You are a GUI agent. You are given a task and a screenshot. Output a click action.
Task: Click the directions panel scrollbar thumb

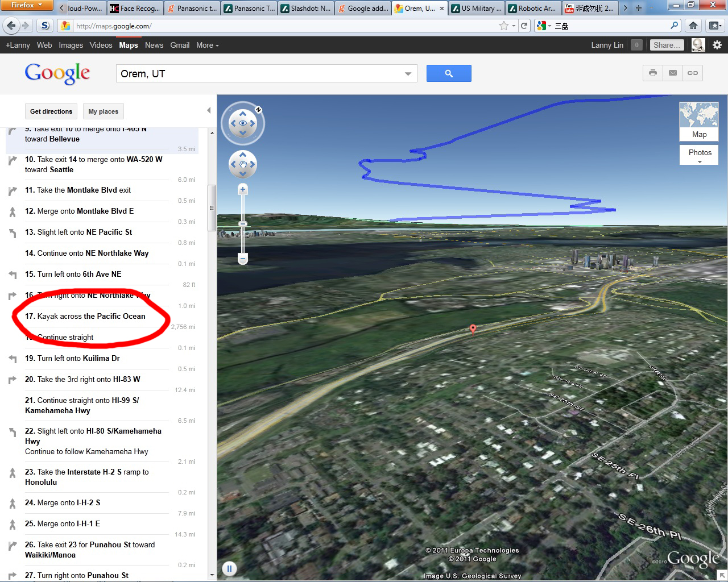[x=212, y=207]
